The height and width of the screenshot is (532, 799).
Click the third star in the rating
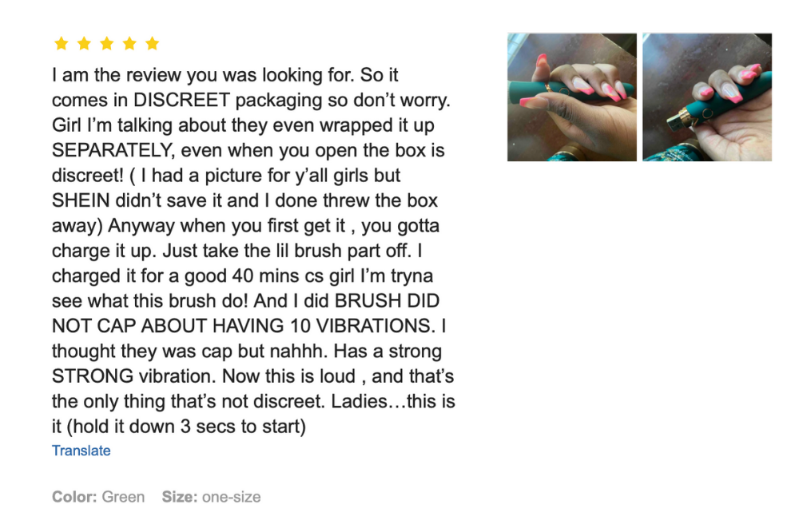pos(107,44)
